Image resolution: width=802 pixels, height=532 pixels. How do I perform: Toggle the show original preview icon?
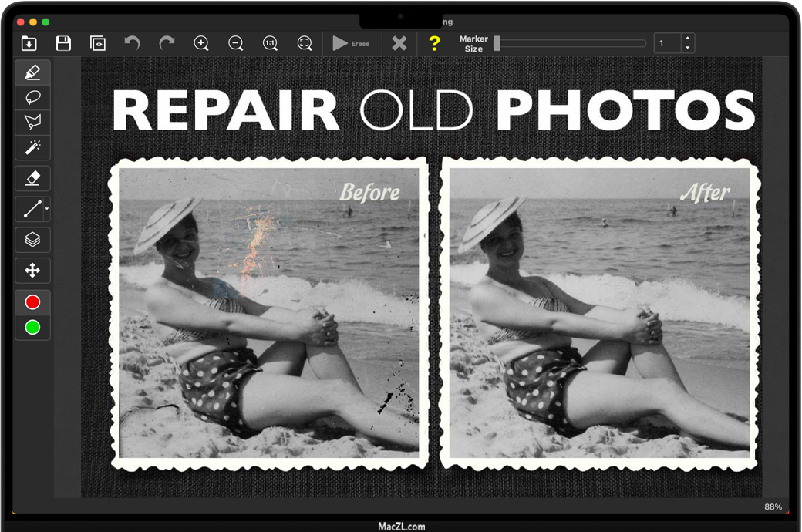pos(98,44)
